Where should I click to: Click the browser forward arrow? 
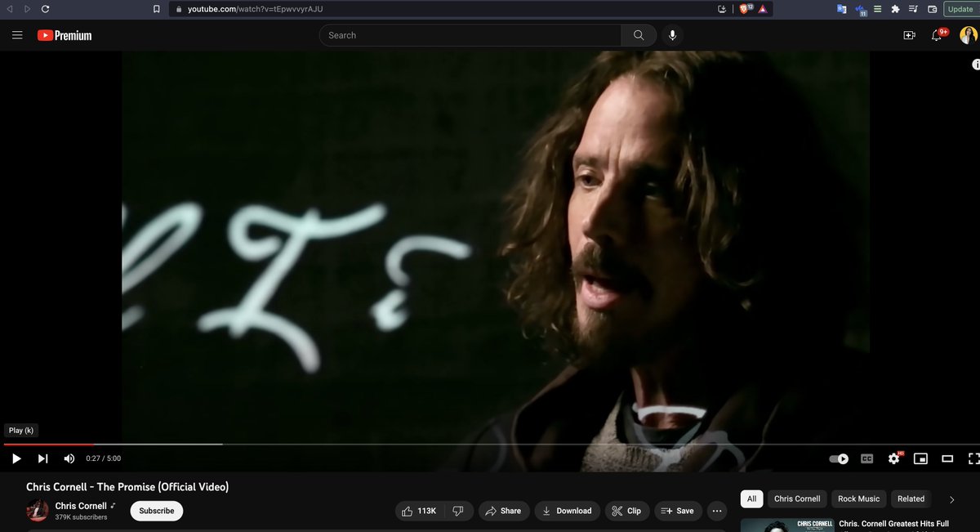point(27,9)
